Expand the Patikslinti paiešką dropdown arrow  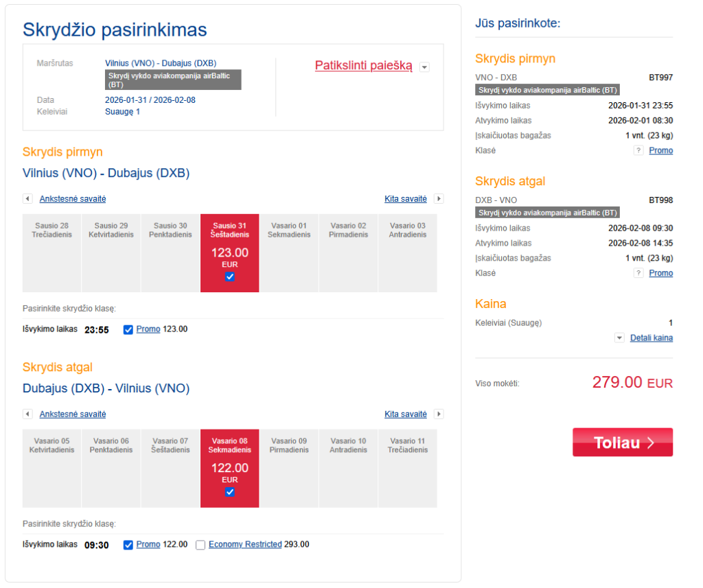click(x=424, y=67)
